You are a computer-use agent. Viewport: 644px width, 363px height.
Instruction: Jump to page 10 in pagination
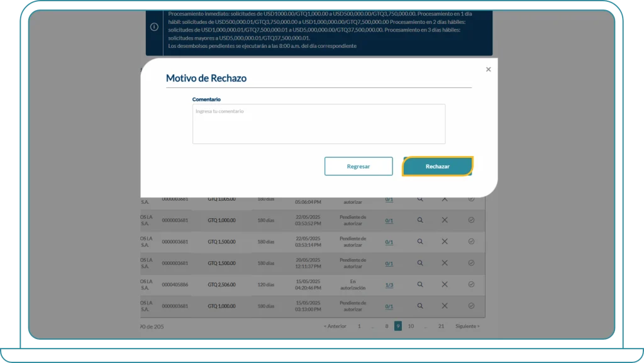[x=411, y=326]
